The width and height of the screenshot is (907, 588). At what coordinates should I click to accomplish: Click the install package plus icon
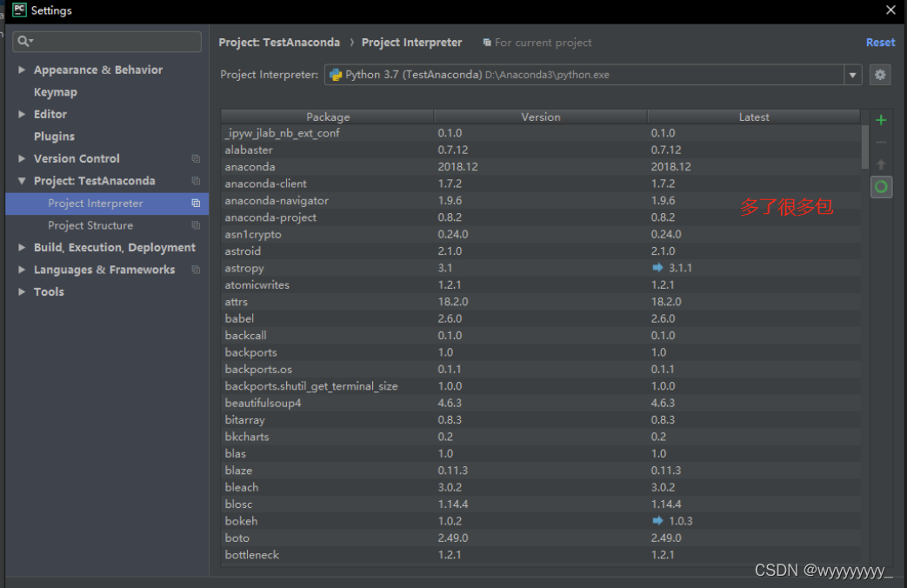pos(881,120)
